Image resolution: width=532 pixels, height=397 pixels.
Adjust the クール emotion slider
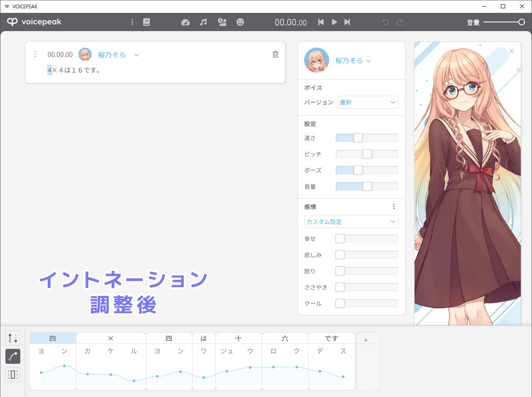coord(367,303)
